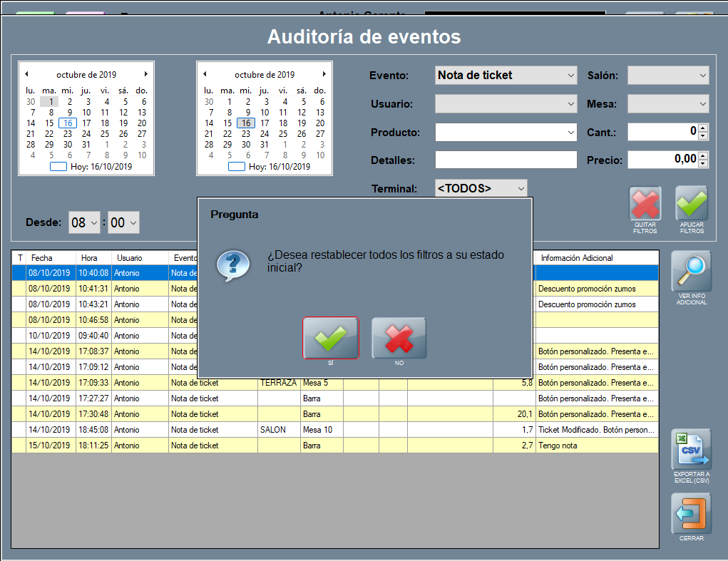Click the Aplicar Filtros green check icon

(691, 204)
